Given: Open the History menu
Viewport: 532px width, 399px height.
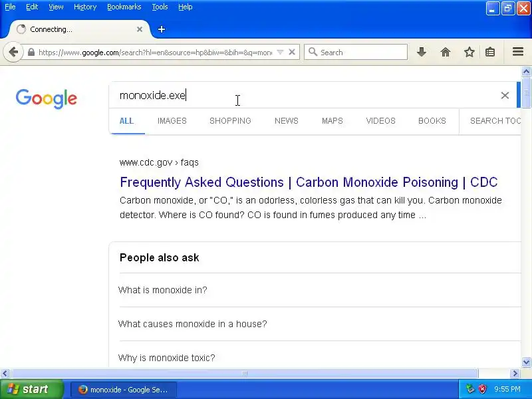Looking at the screenshot, I should click(x=85, y=7).
